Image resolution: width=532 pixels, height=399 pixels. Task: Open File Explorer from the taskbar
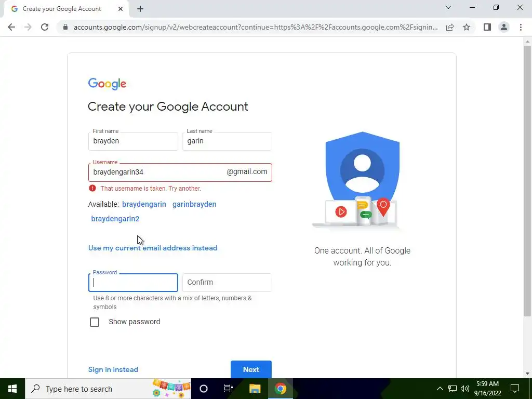[x=255, y=389]
